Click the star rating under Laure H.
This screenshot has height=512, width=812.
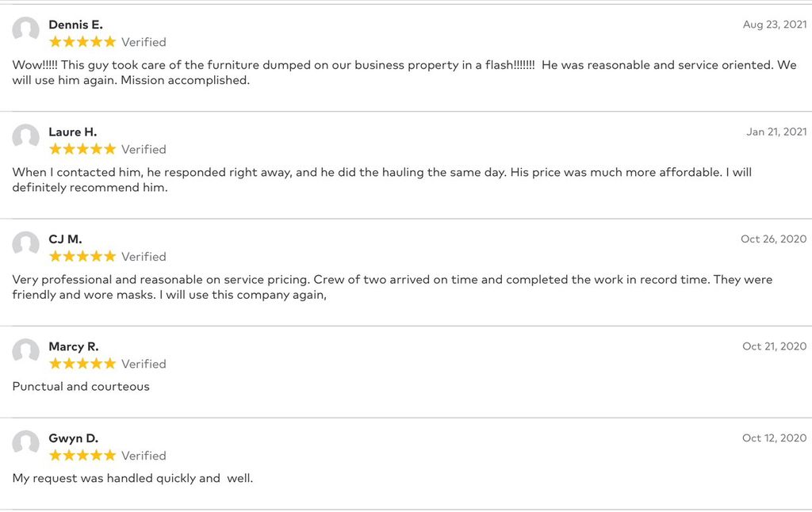tap(82, 149)
